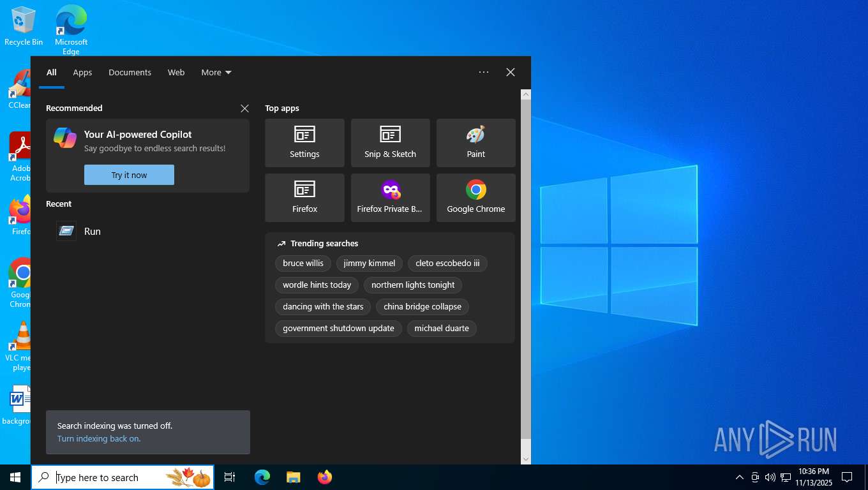This screenshot has height=490, width=868.
Task: Search trending china bridge collapse
Action: (423, 307)
